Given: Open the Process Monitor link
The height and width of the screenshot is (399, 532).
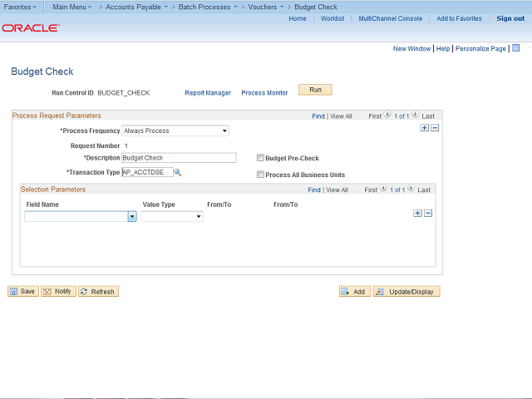Looking at the screenshot, I should click(264, 93).
